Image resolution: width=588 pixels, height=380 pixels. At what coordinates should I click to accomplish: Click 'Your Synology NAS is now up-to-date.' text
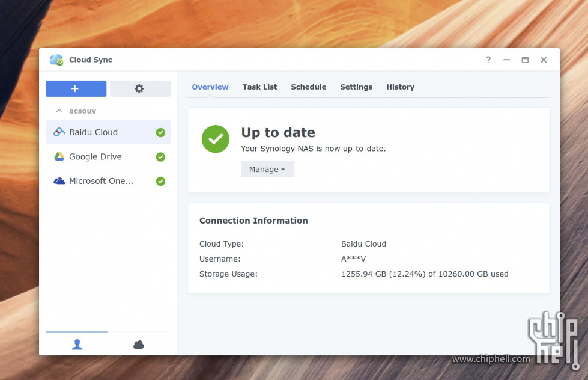[314, 149]
